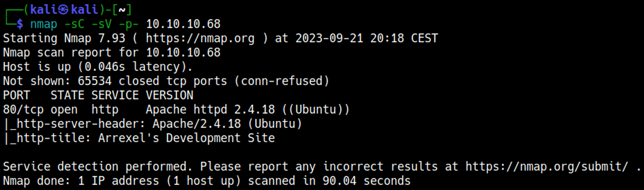This screenshot has width=644, height=190.
Task: Click the -sV flag in the command
Action: (x=101, y=24)
